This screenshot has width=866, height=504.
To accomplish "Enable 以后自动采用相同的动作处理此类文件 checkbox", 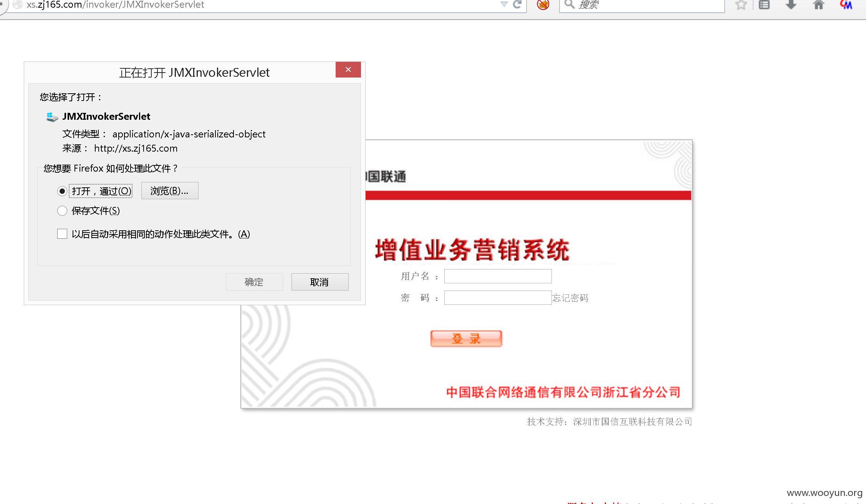I will pos(62,234).
